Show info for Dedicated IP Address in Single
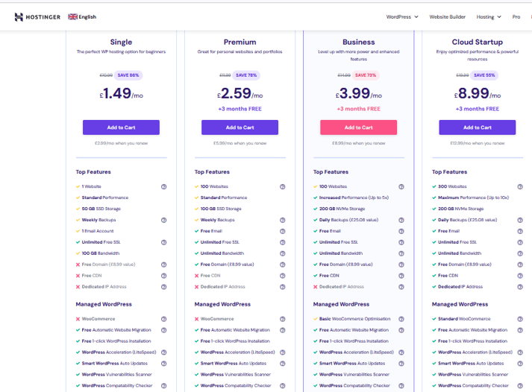This screenshot has width=532, height=392. (164, 287)
